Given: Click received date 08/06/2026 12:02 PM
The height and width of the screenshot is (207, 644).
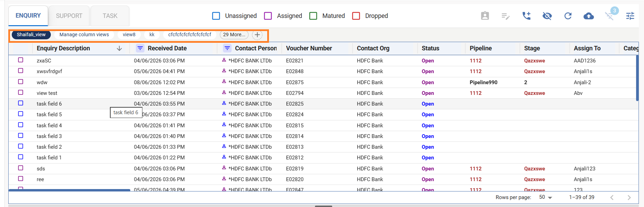Looking at the screenshot, I should (x=159, y=82).
